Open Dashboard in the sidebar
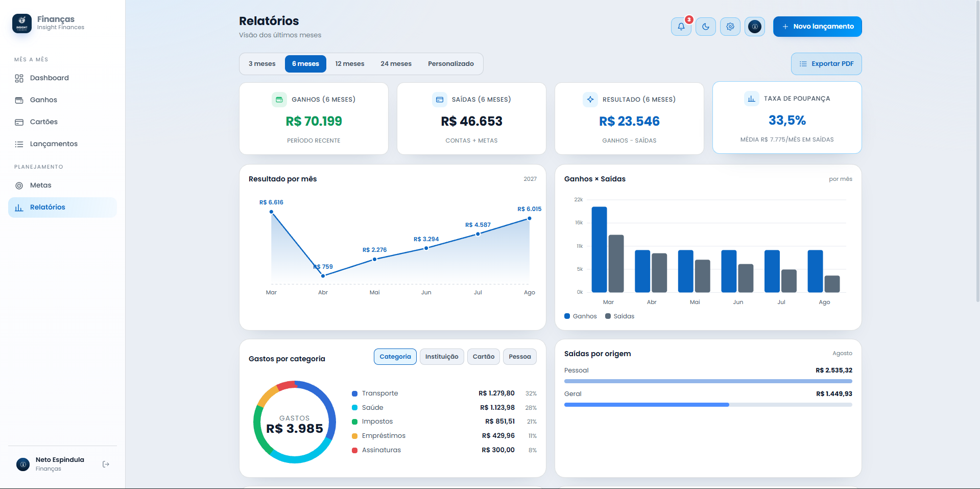Viewport: 980px width, 489px height. pos(62,78)
